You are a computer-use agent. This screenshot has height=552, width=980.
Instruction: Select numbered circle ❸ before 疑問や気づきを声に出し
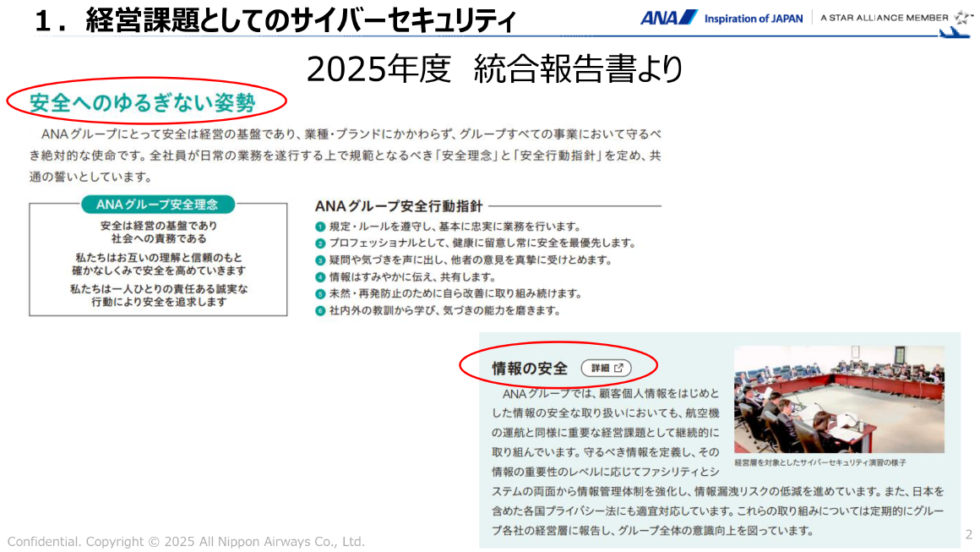click(x=318, y=260)
